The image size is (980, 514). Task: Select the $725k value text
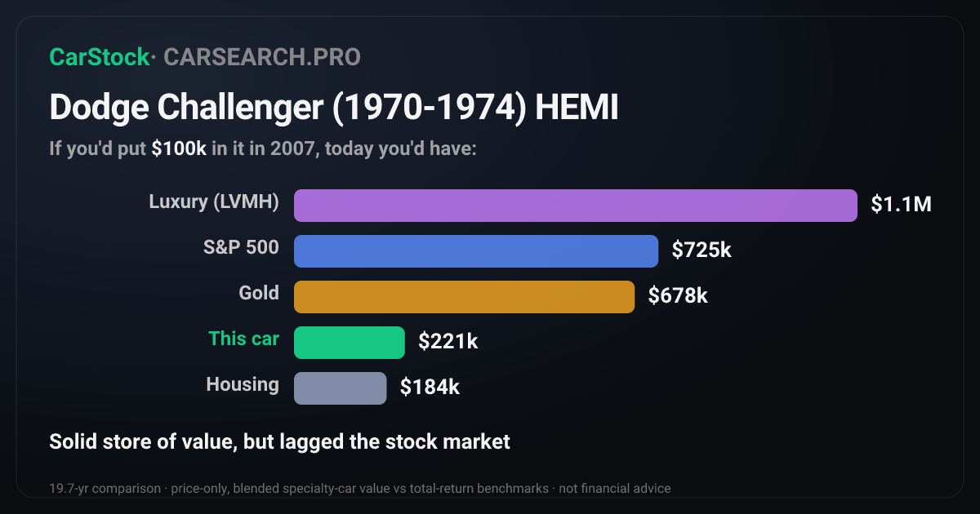pyautogui.click(x=702, y=250)
